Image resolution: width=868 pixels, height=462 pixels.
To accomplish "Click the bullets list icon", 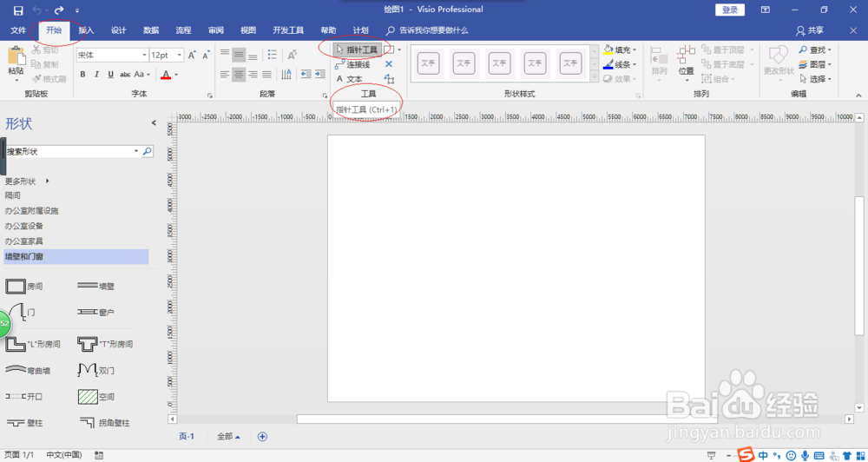I will click(x=272, y=55).
